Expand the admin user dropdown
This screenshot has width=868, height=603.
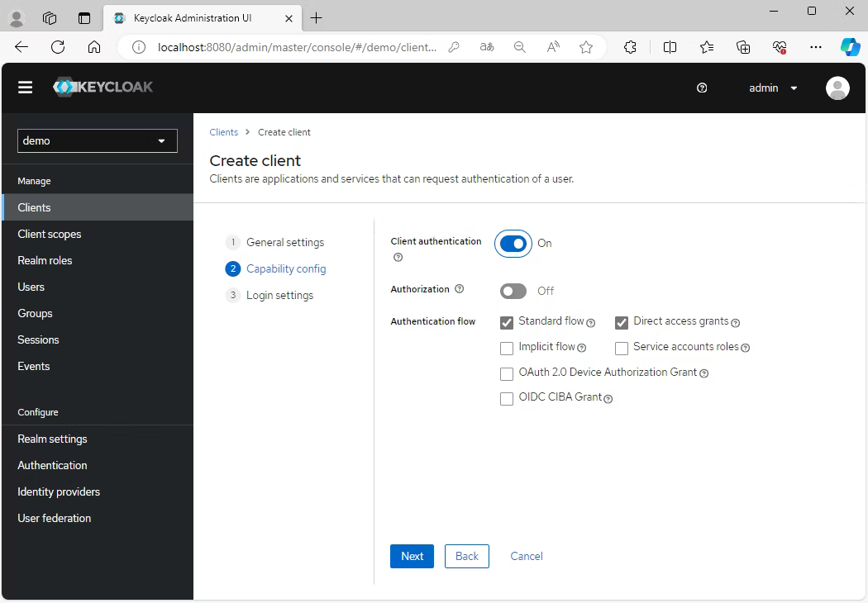(x=773, y=88)
